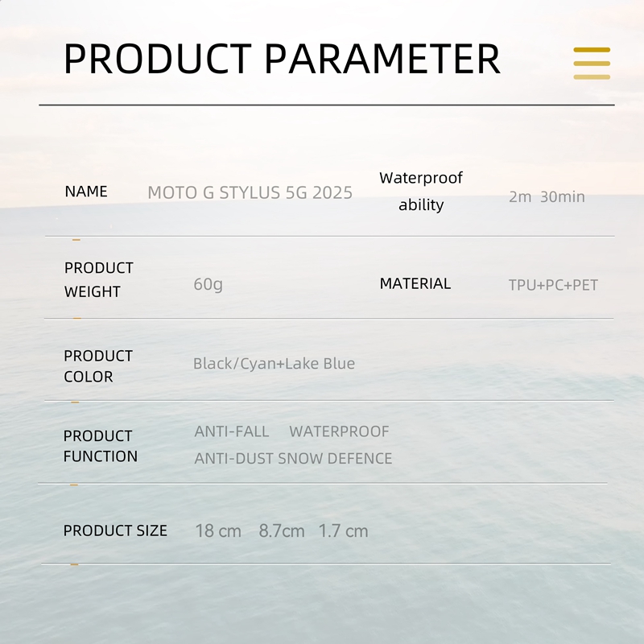Image resolution: width=644 pixels, height=644 pixels.
Task: Select the PRODUCT SIZE label
Action: pyautogui.click(x=115, y=530)
